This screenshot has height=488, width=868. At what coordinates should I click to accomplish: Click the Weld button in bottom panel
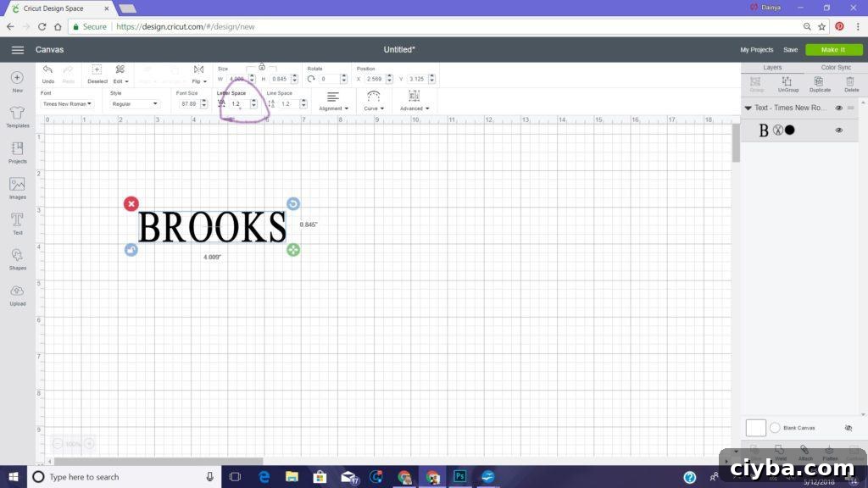click(780, 452)
